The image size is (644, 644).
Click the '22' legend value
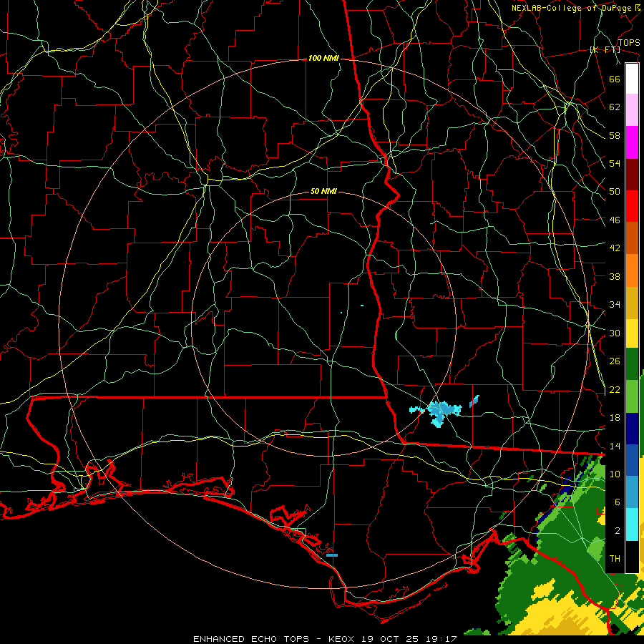click(615, 390)
